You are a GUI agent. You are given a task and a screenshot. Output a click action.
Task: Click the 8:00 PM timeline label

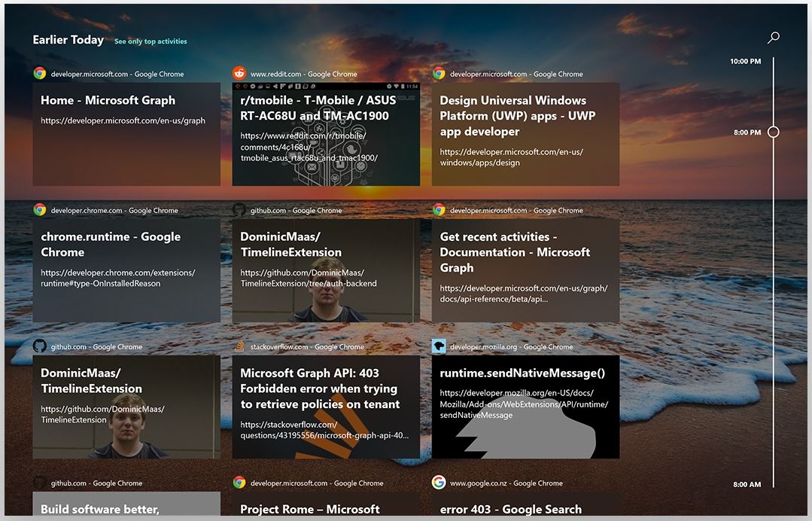pyautogui.click(x=747, y=132)
